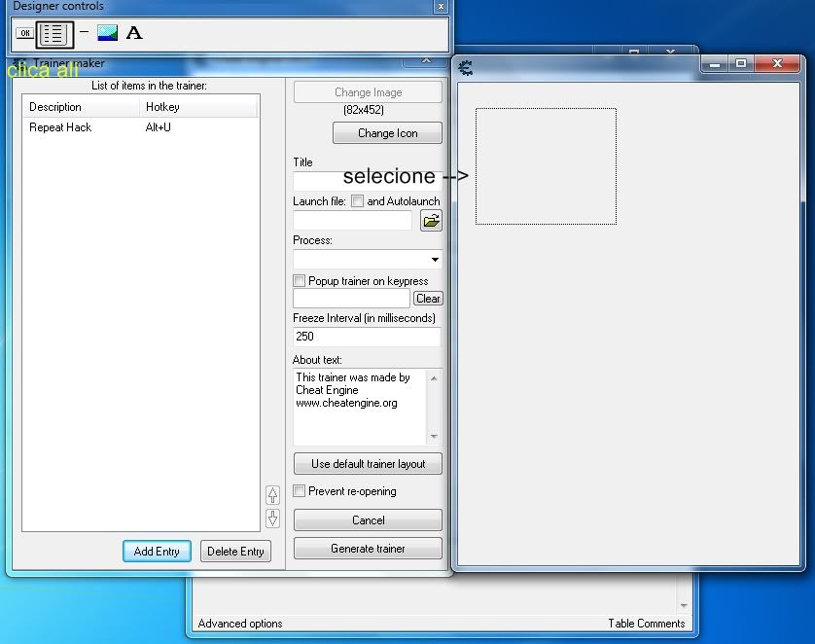Click the Freeze Interval input field

[367, 337]
